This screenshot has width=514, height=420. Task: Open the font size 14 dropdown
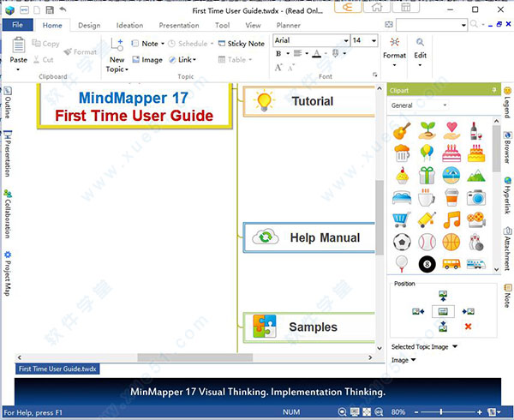click(374, 40)
